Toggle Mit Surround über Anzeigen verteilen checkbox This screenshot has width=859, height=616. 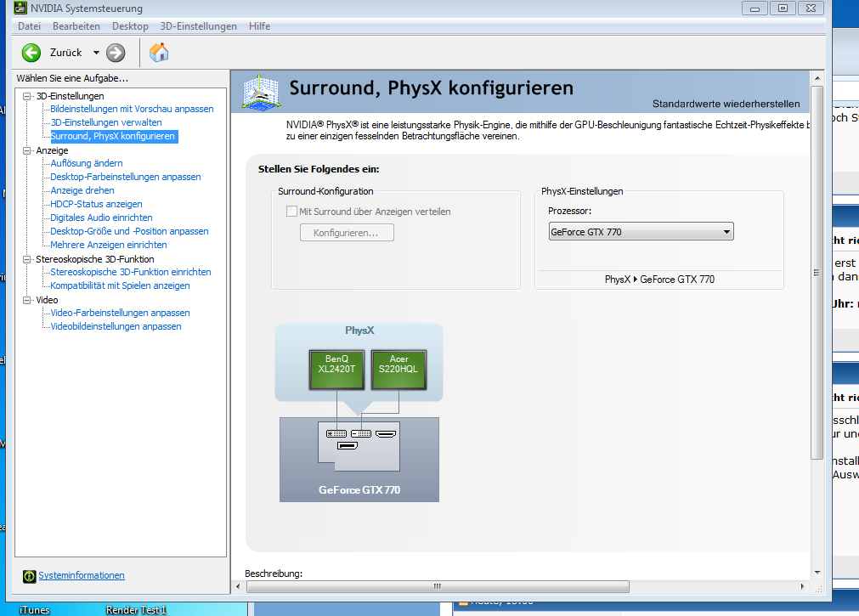click(x=292, y=211)
